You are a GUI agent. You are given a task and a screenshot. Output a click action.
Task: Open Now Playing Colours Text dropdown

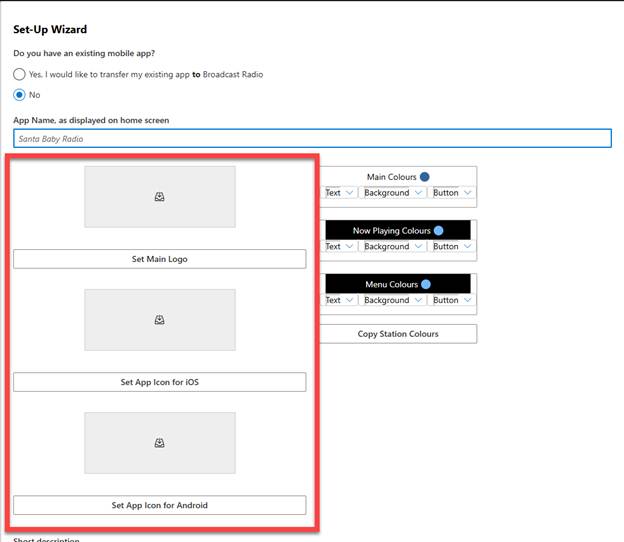[339, 246]
